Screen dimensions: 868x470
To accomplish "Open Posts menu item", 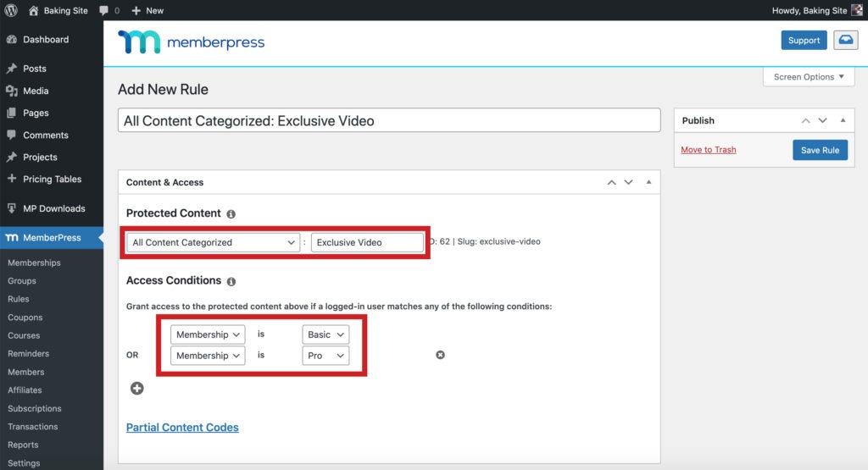I will click(34, 69).
